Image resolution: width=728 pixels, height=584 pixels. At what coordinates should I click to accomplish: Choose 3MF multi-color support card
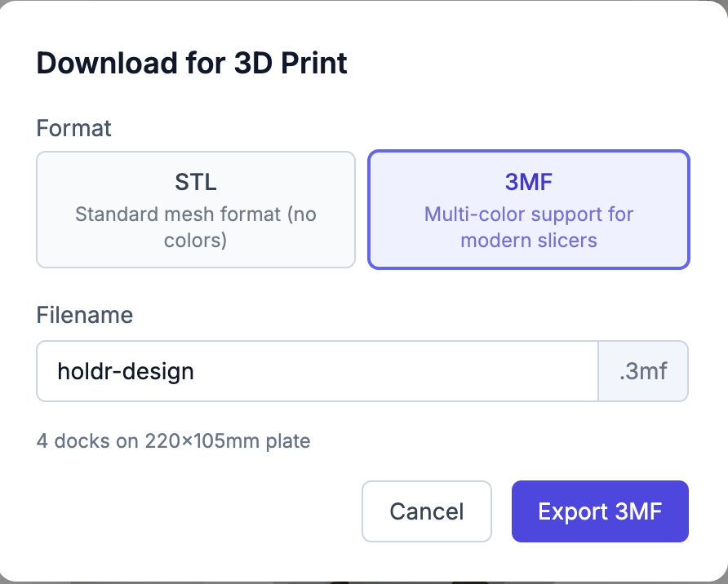[x=528, y=210]
